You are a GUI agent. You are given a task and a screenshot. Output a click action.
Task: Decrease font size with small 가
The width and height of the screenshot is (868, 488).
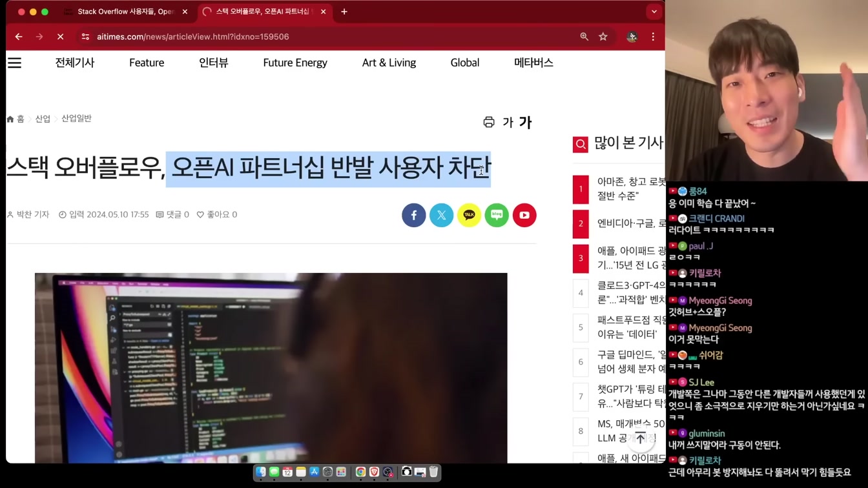click(508, 123)
